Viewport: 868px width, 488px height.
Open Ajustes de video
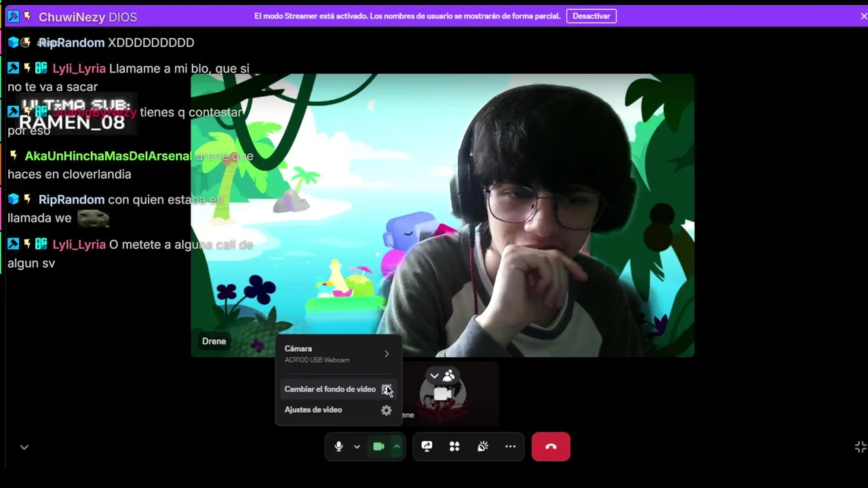[337, 410]
